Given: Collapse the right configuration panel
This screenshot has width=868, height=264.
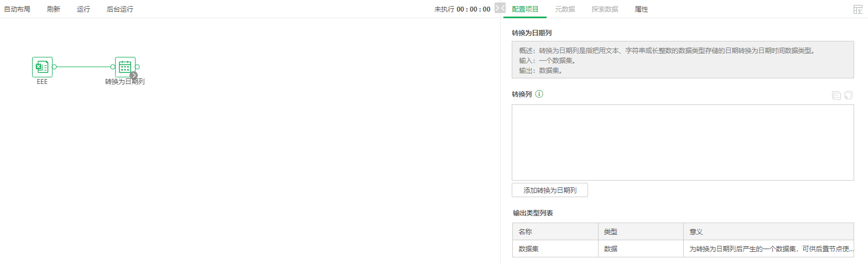Looking at the screenshot, I should pyautogui.click(x=500, y=8).
